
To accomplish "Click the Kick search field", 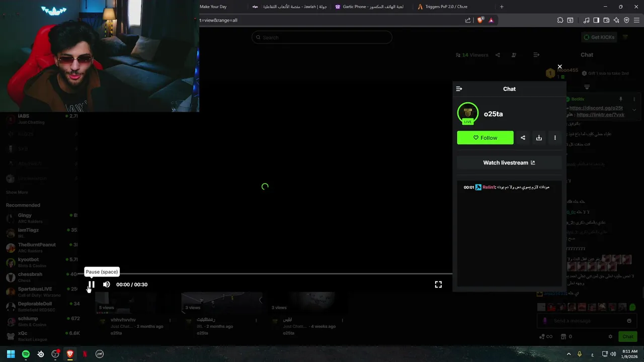I will (x=322, y=37).
